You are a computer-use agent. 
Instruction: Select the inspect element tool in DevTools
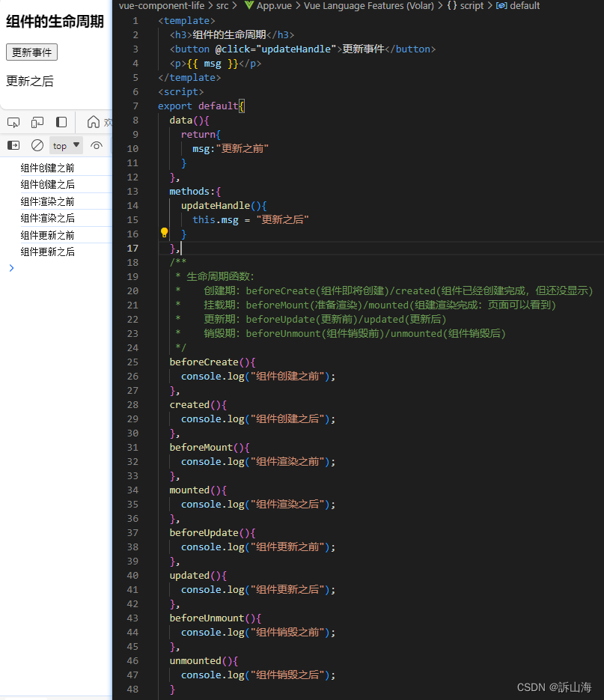pyautogui.click(x=13, y=121)
